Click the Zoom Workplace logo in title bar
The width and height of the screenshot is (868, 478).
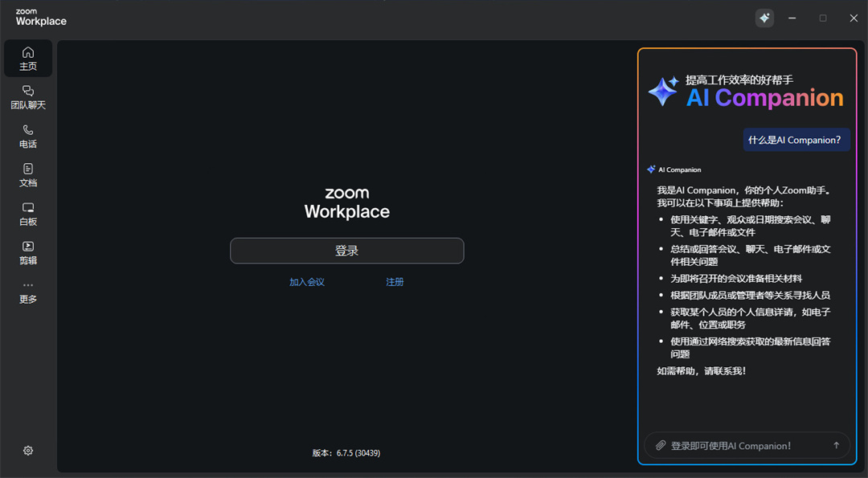point(41,18)
